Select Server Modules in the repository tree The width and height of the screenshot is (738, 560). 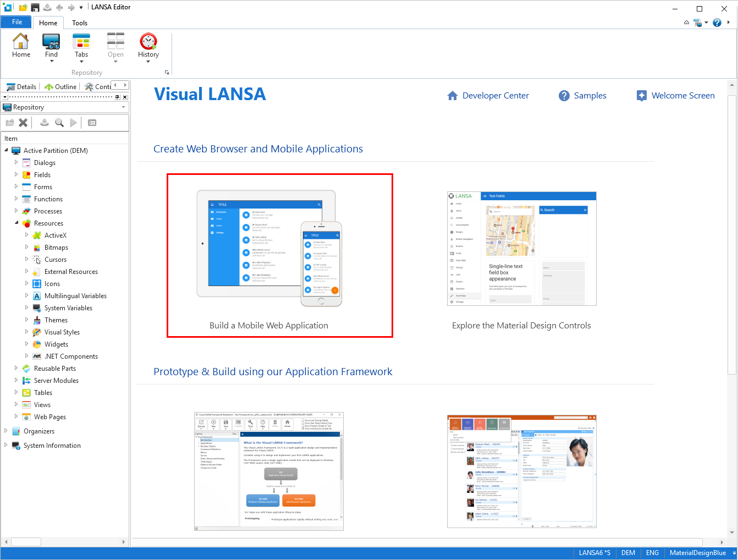[56, 381]
